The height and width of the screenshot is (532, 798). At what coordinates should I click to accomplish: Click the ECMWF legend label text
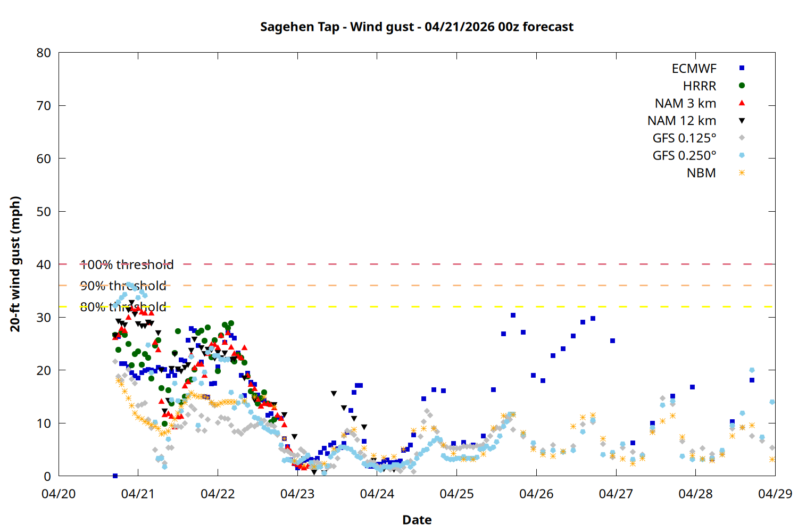(694, 69)
